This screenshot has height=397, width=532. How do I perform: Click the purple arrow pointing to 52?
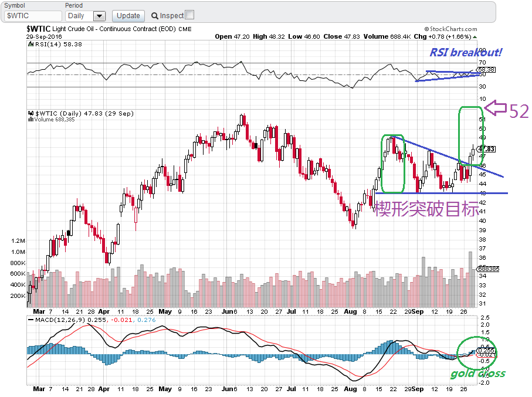(496, 107)
